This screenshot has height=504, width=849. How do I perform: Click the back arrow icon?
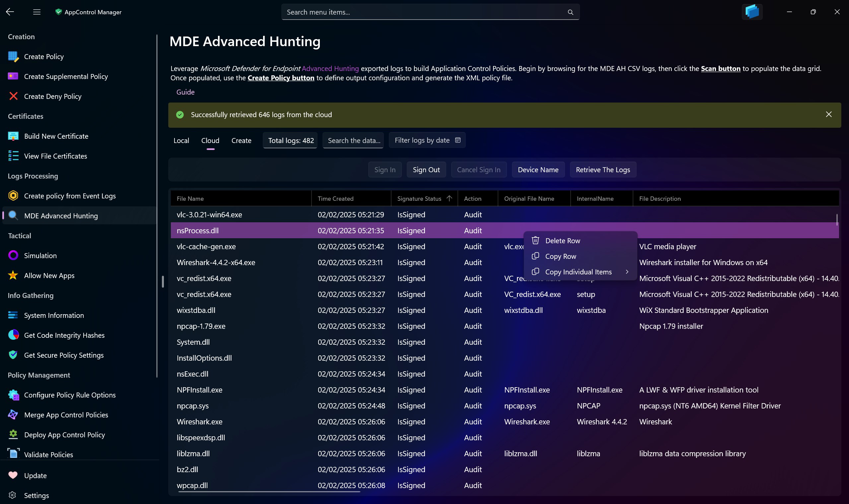pyautogui.click(x=10, y=12)
